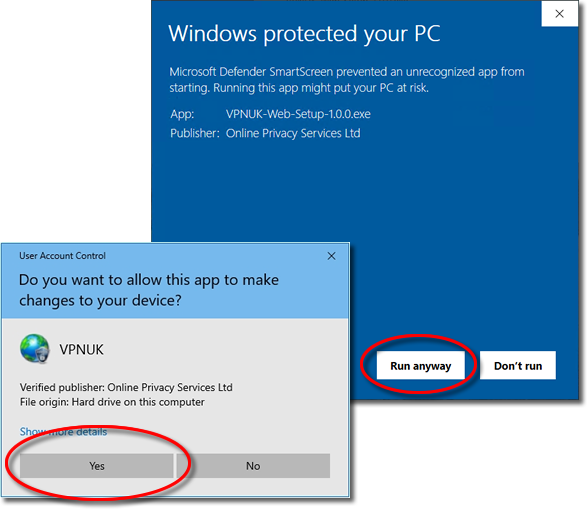Viewport: 587px width, 509px height.
Task: Click the VPNUK app name label
Action: tap(81, 350)
